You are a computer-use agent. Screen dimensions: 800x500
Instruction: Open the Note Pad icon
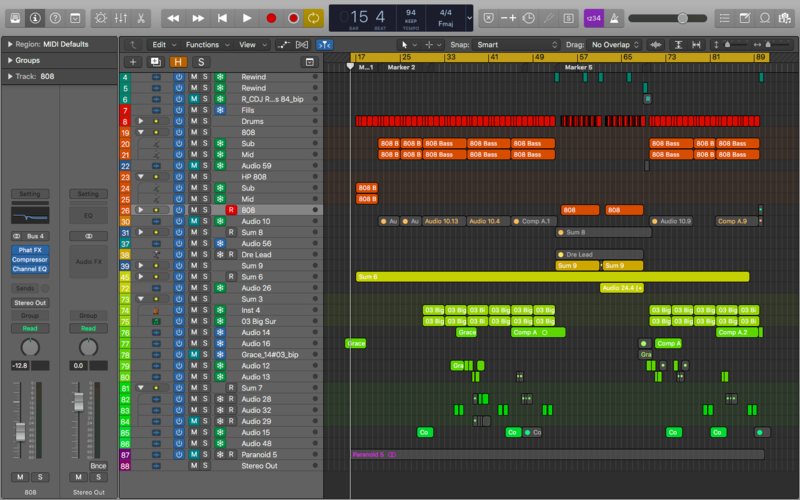click(746, 18)
